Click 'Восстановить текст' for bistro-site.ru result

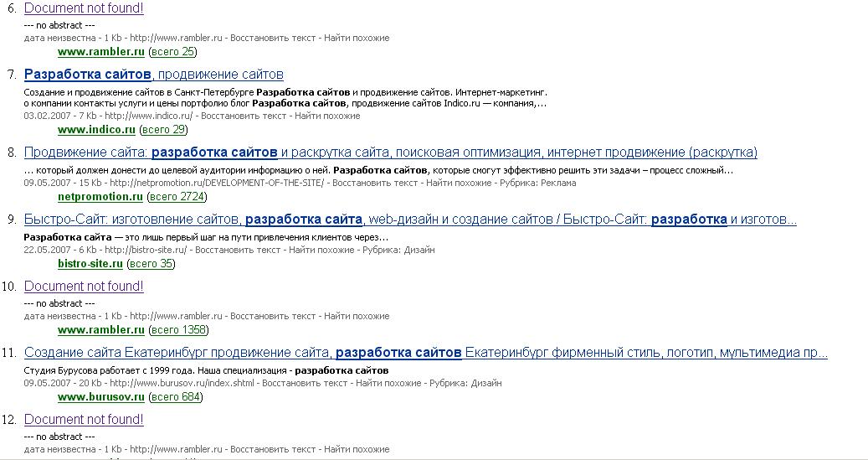pyautogui.click(x=238, y=250)
